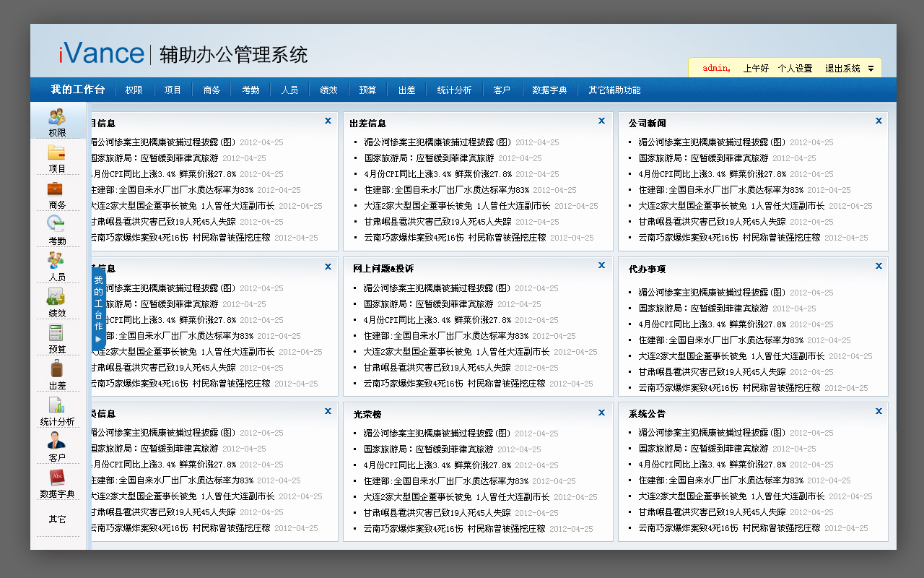
Task: Select the 其它 item at the sidebar bottom
Action: coord(57,519)
